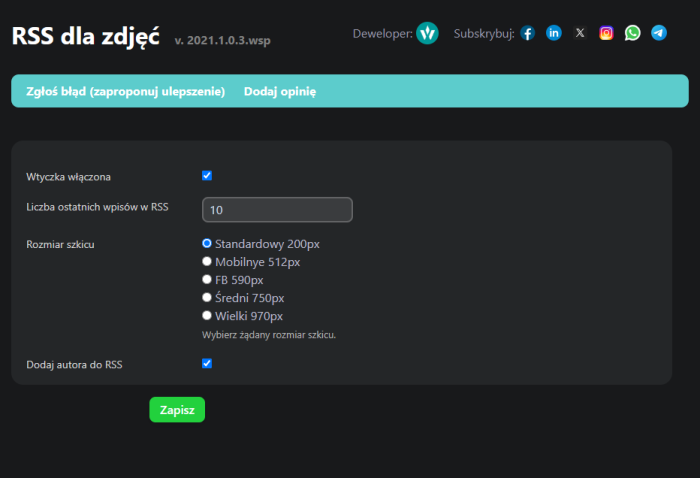Screen dimensions: 700x478
Task: Open the Telegram subscribe icon
Action: 658,33
